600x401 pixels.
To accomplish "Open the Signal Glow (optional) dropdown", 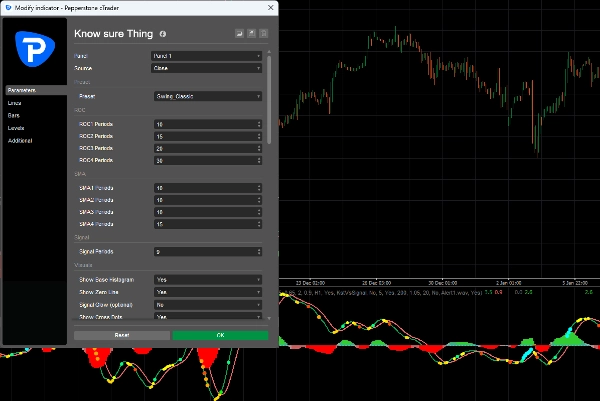I will (x=208, y=305).
